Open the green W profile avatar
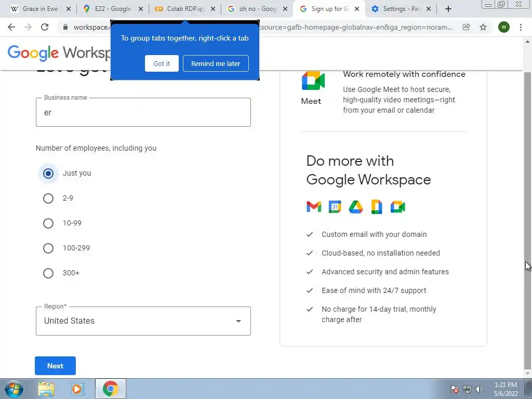 pos(504,27)
